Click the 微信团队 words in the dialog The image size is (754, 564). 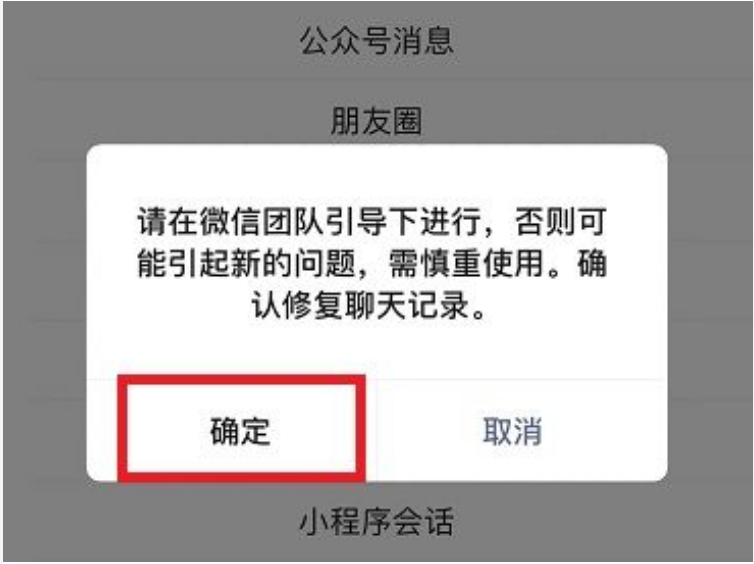262,221
